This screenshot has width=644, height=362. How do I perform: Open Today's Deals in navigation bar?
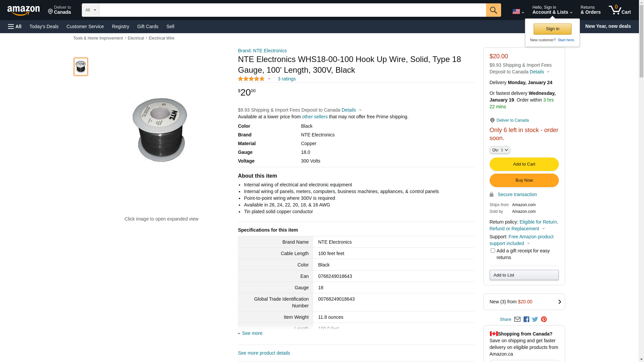[x=44, y=26]
